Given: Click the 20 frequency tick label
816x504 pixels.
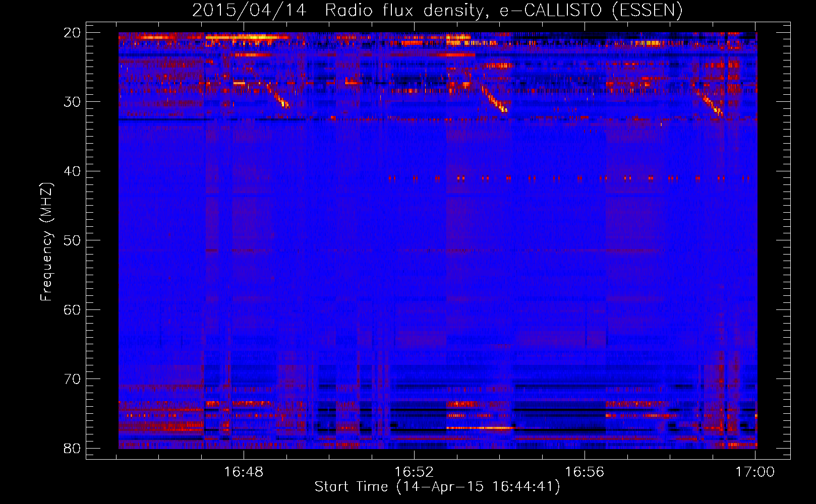Looking at the screenshot, I should point(72,33).
